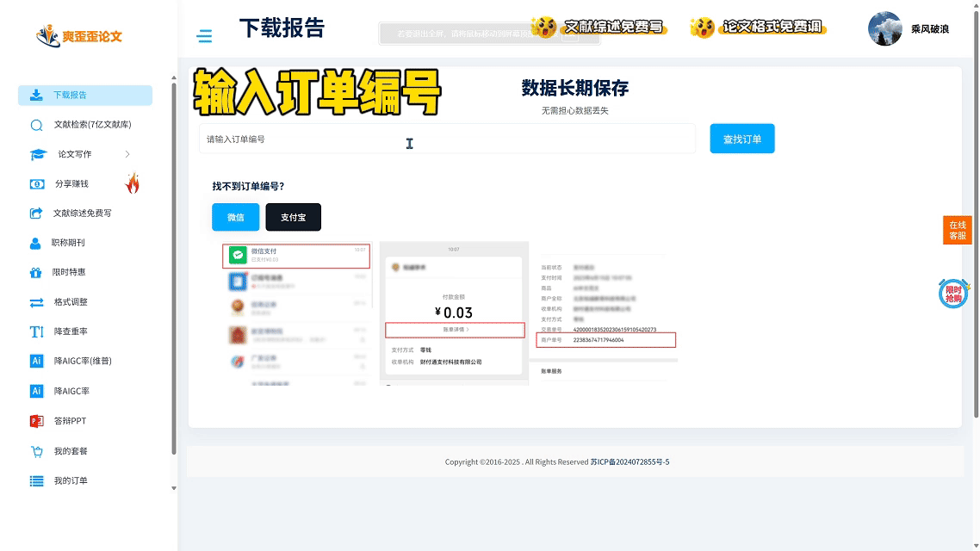Click the gift icon beside 限时特惠
This screenshot has height=551, width=980.
click(36, 273)
